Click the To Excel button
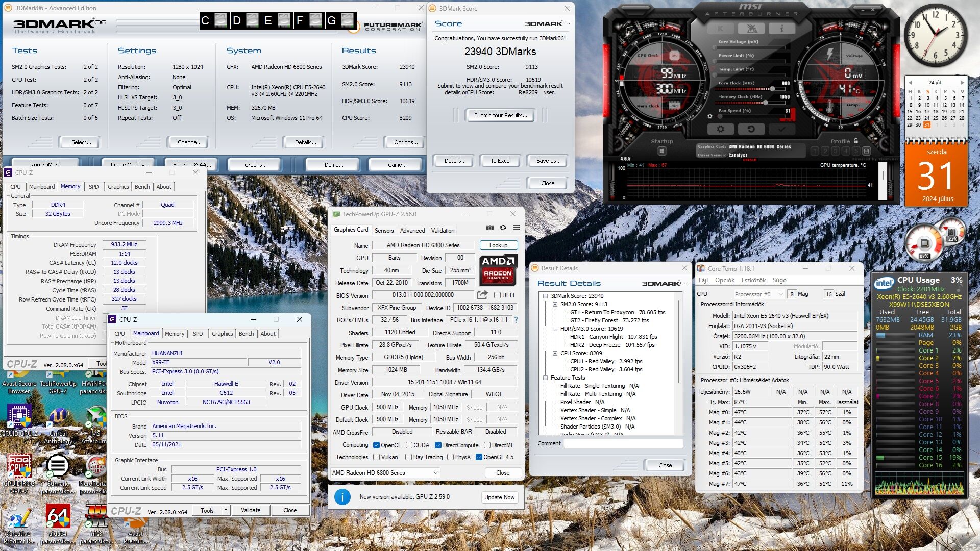The image size is (980, 551). pyautogui.click(x=501, y=161)
